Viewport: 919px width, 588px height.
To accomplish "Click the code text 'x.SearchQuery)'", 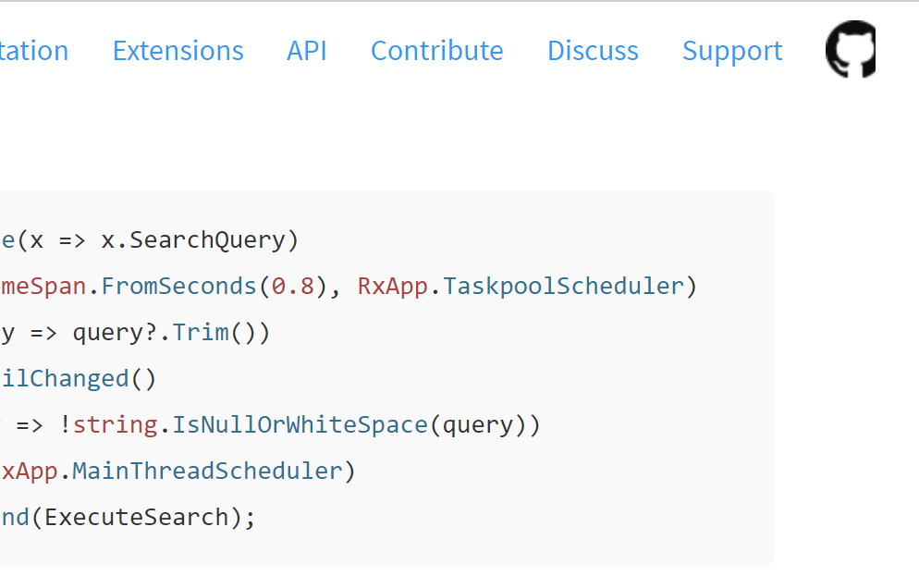I will point(200,240).
